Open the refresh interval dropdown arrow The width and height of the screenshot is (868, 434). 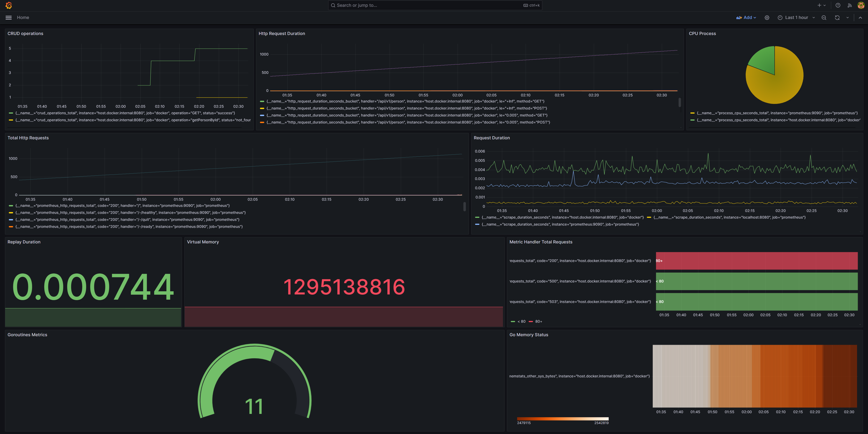point(847,18)
